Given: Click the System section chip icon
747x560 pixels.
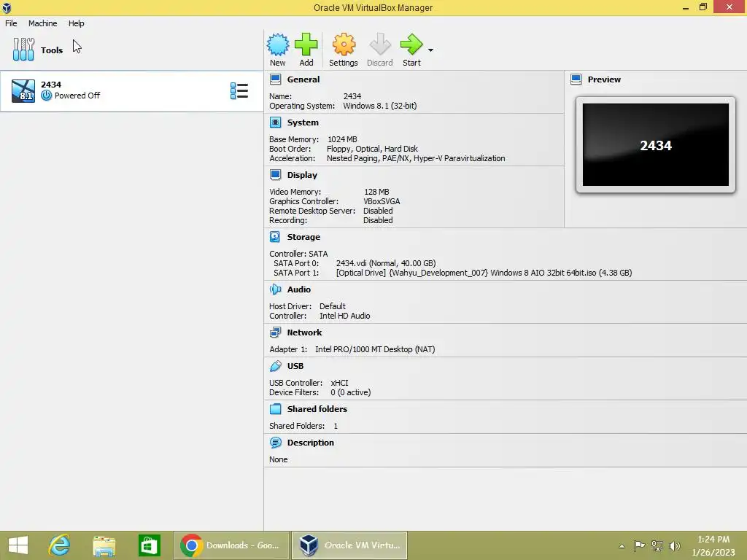Looking at the screenshot, I should (x=275, y=122).
